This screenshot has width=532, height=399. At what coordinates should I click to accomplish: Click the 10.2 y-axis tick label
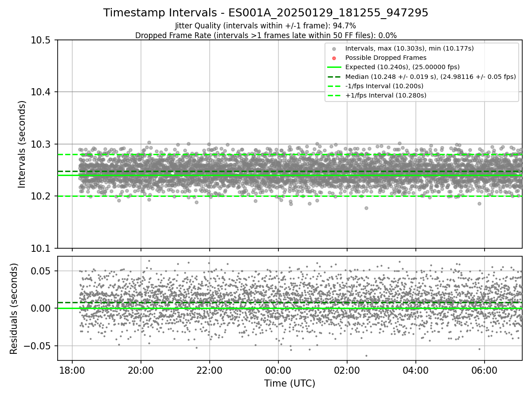(x=42, y=196)
